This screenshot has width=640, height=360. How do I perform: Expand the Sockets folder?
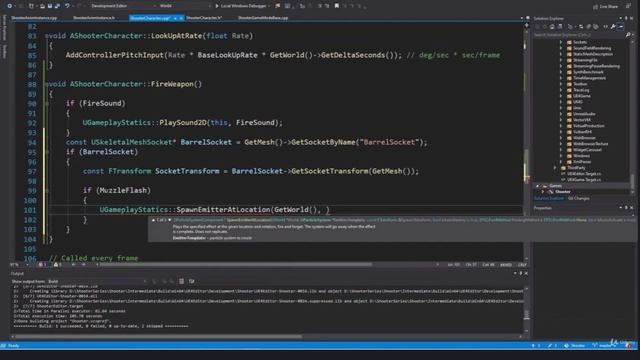[561, 42]
